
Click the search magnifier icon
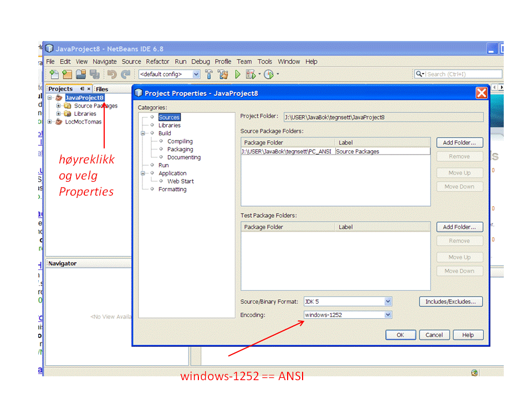click(x=420, y=74)
